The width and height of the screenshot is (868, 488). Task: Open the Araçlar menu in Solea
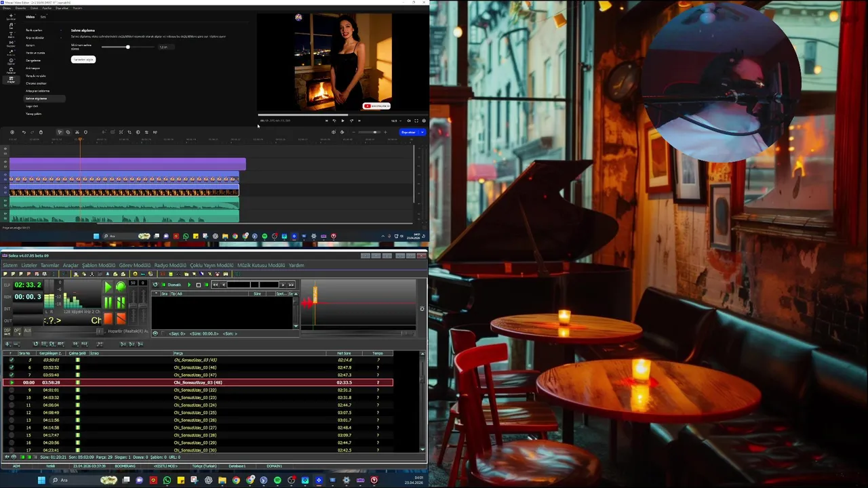click(x=71, y=265)
